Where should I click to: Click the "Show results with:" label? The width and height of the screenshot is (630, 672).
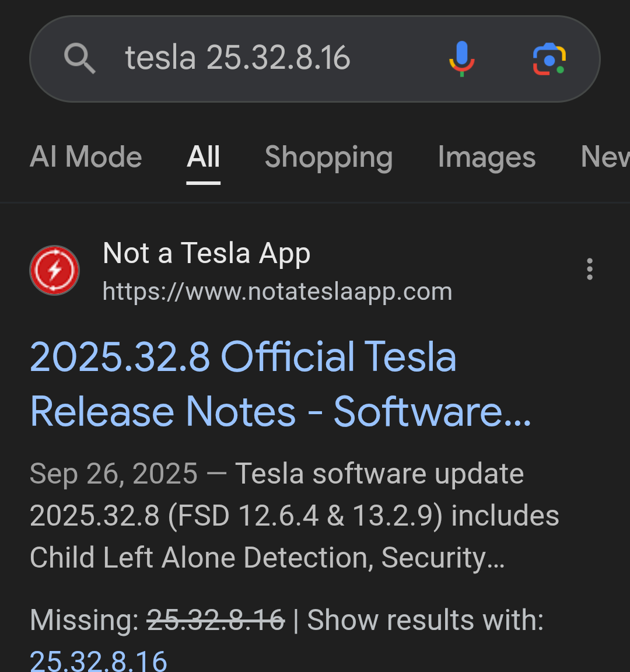(x=425, y=619)
